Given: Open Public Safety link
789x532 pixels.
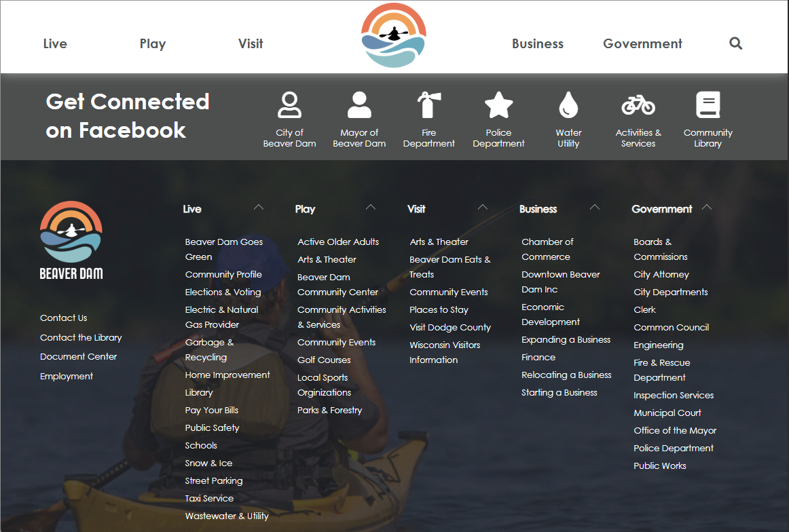Looking at the screenshot, I should point(212,428).
